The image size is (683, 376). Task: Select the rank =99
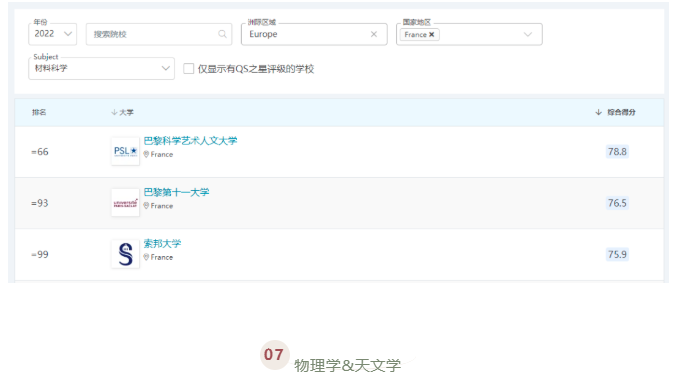pos(40,255)
